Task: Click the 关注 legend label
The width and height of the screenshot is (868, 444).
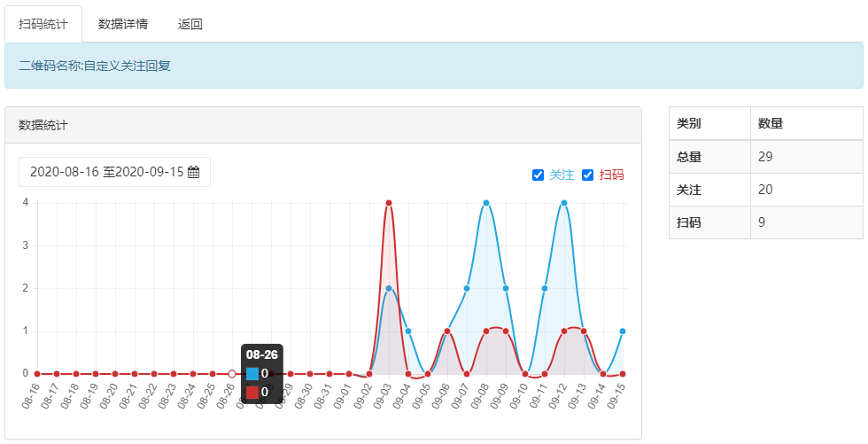Action: click(x=562, y=175)
